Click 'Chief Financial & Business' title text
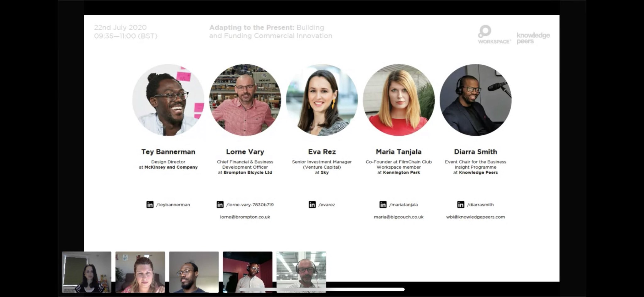 [x=245, y=162]
